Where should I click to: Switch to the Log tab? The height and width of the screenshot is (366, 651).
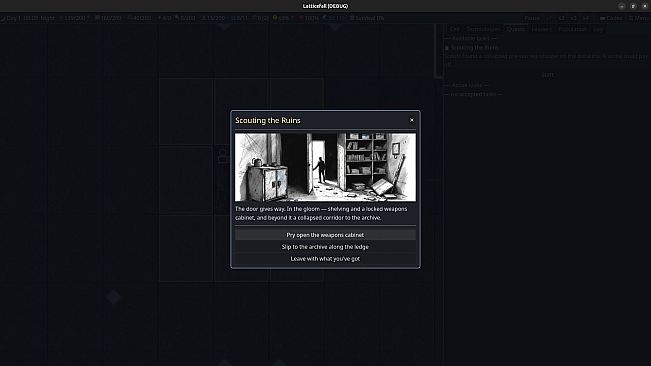597,29
